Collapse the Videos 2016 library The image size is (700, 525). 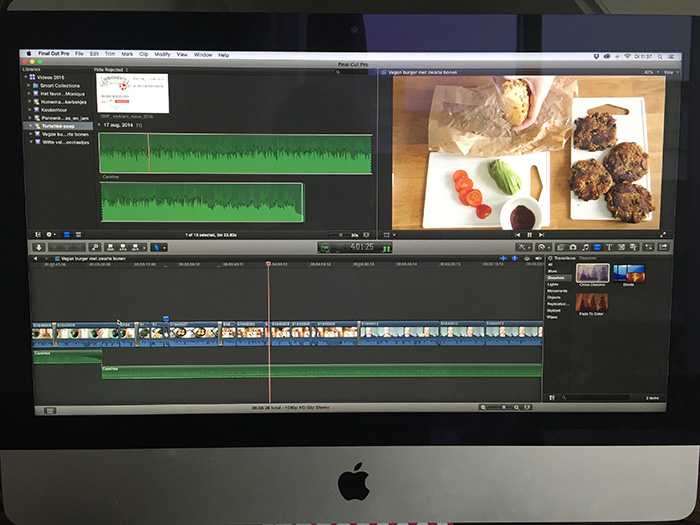(26, 77)
